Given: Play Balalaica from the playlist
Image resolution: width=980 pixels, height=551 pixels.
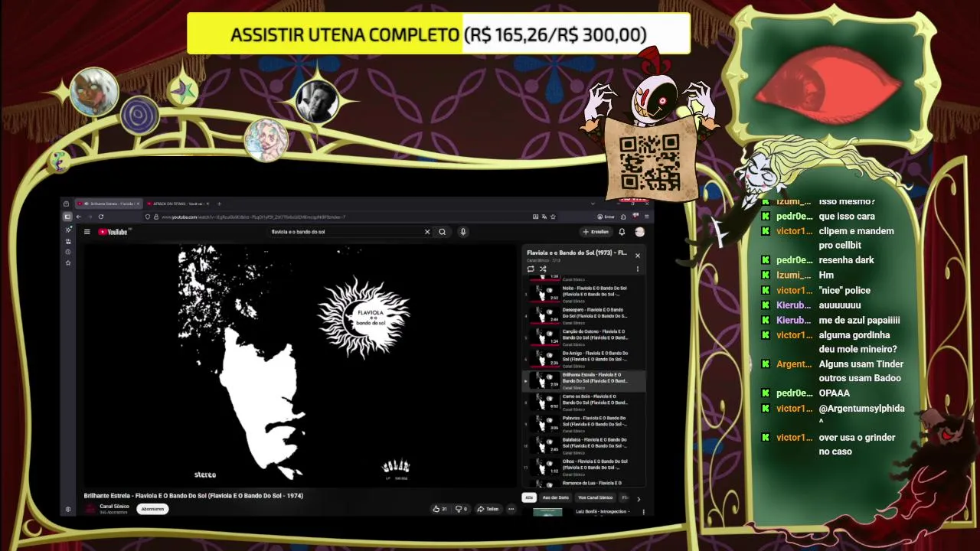Looking at the screenshot, I should (584, 445).
